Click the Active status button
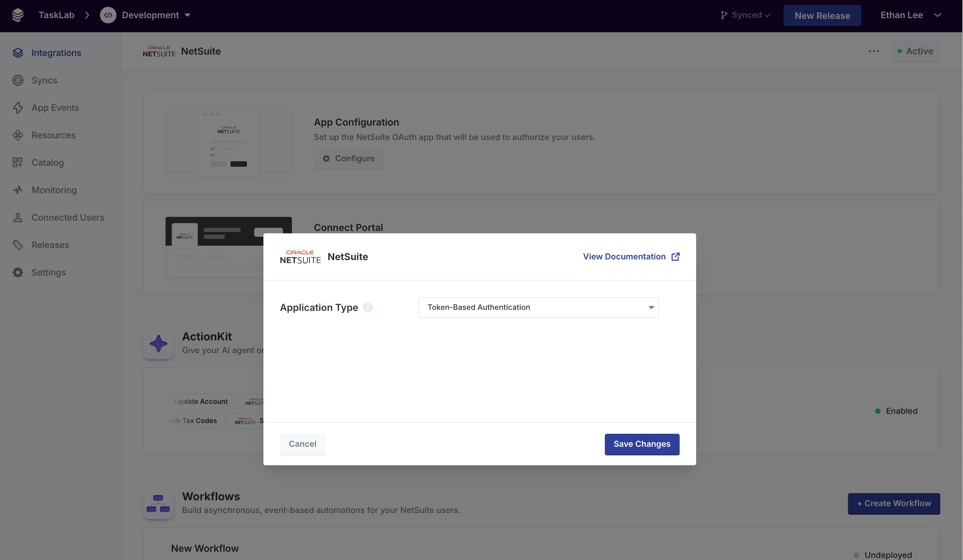Viewport: 963px width, 560px height. [915, 51]
